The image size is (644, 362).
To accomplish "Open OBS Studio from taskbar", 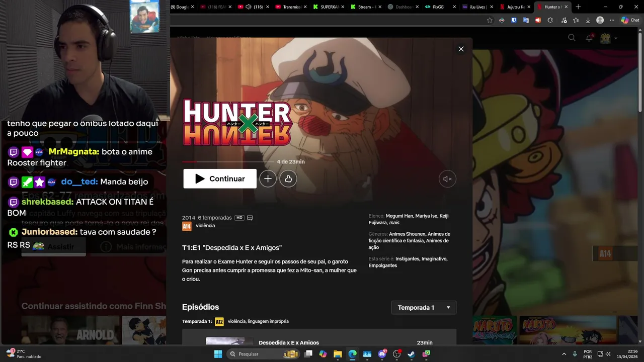I will [x=396, y=354].
